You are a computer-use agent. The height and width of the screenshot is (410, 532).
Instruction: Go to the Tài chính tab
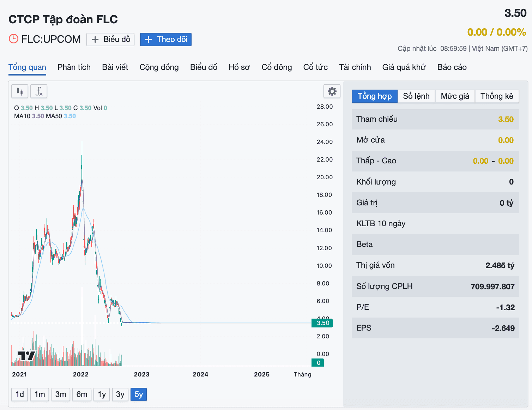click(355, 67)
